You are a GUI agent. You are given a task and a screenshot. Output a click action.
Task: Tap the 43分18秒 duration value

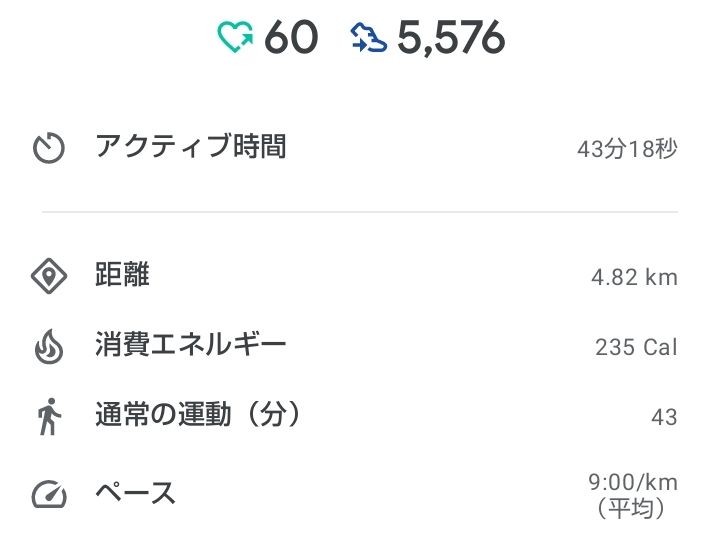coord(627,149)
